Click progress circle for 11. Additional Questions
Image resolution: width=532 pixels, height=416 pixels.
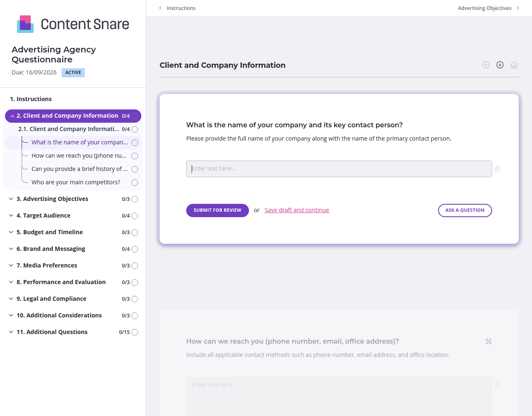click(135, 332)
